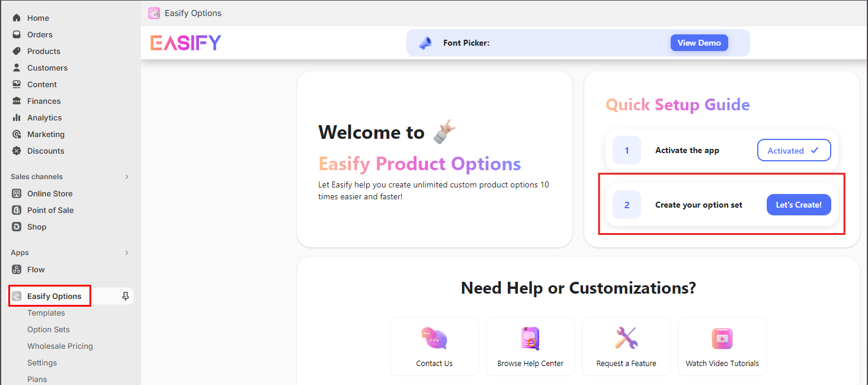
Task: Click the Home icon in sidebar
Action: coord(17,18)
